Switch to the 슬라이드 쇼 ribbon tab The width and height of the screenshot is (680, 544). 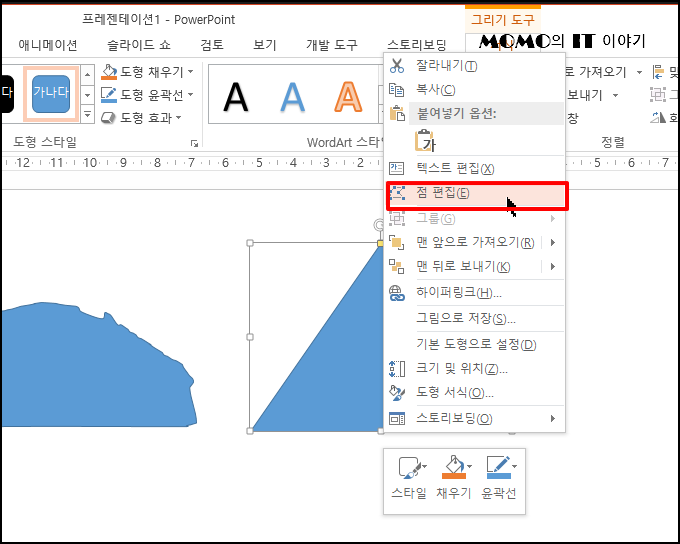coord(139,45)
